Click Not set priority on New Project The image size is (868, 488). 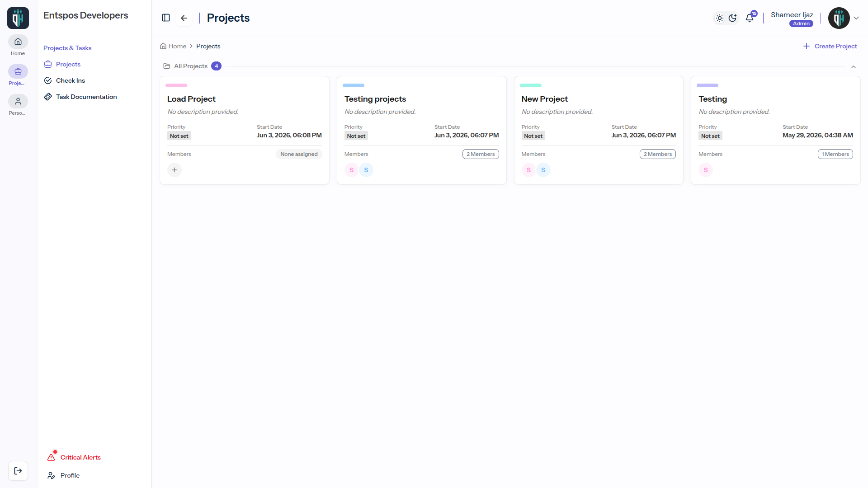[533, 136]
